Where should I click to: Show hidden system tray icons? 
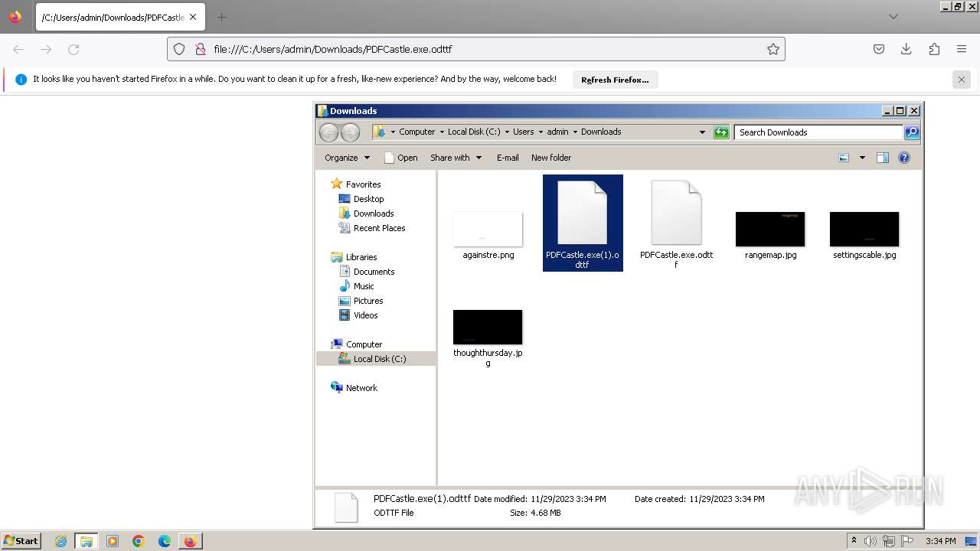click(x=854, y=541)
